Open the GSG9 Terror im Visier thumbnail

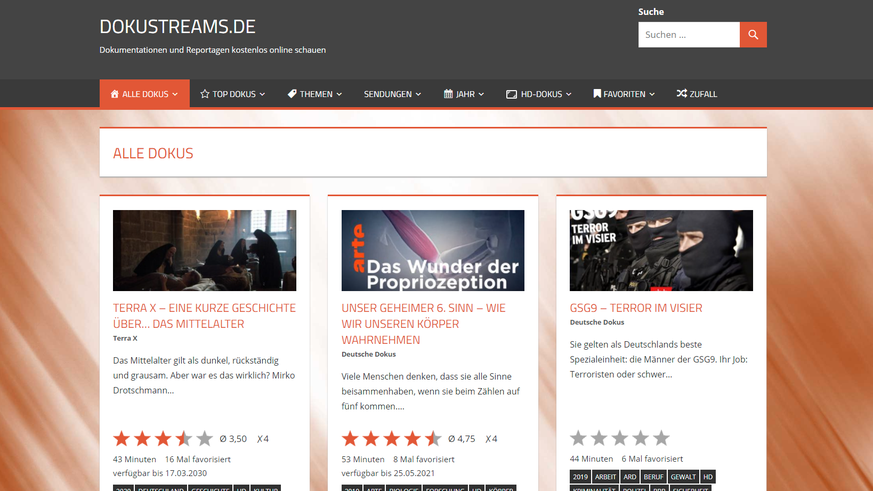click(x=661, y=251)
